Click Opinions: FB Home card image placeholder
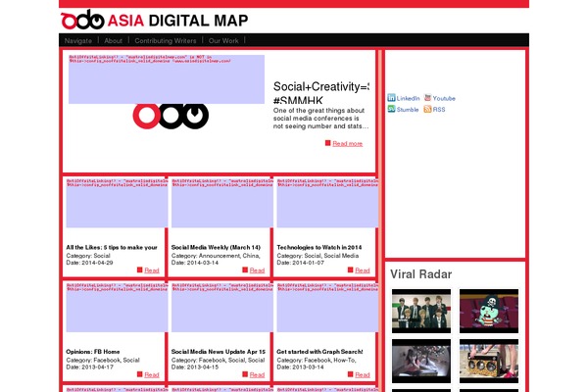 (x=117, y=308)
